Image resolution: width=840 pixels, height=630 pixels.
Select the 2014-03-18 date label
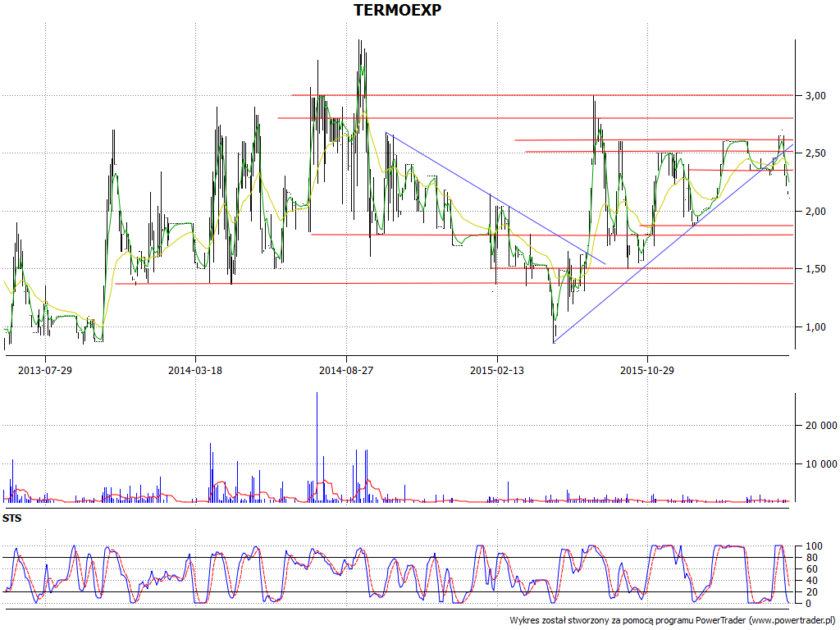click(195, 370)
